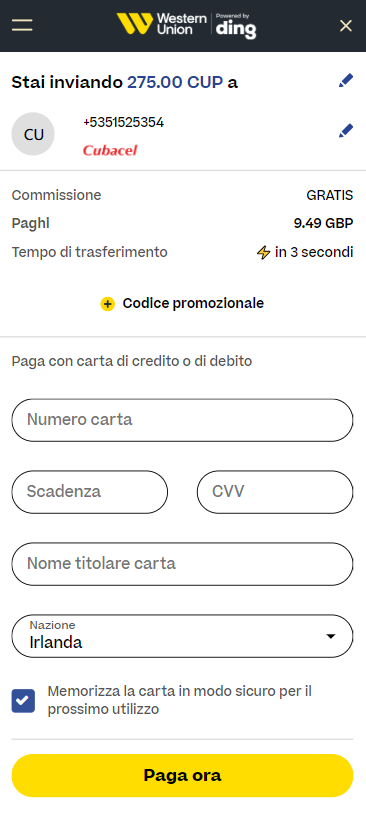The image size is (366, 814).
Task: Focus the CVV field
Action: tap(275, 492)
